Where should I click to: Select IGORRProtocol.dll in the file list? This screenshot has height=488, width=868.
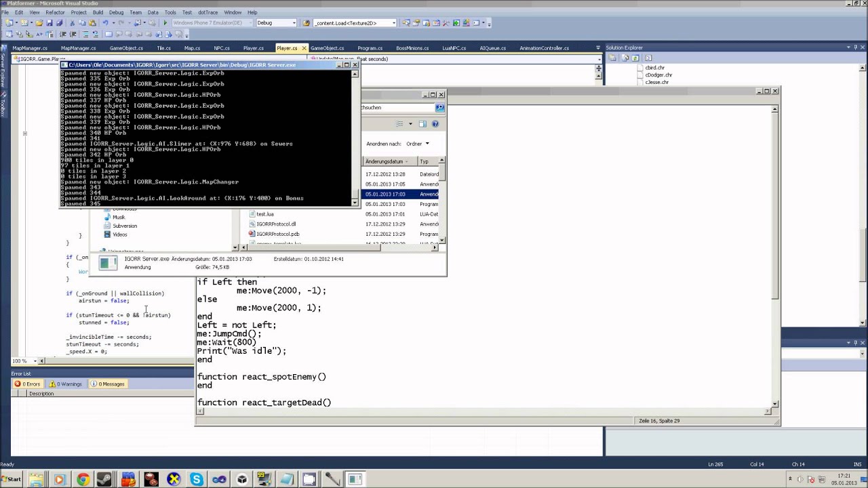[x=276, y=224]
